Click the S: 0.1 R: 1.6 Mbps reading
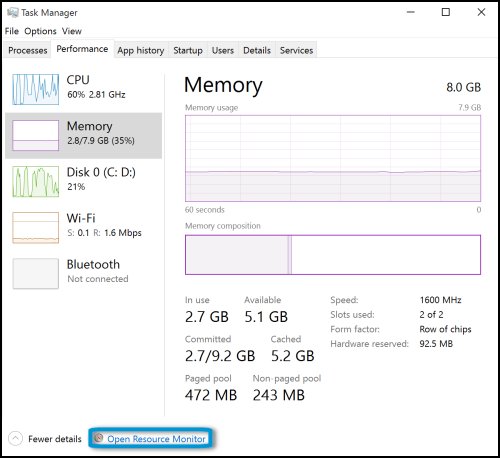Image resolution: width=500 pixels, height=458 pixels. click(104, 233)
